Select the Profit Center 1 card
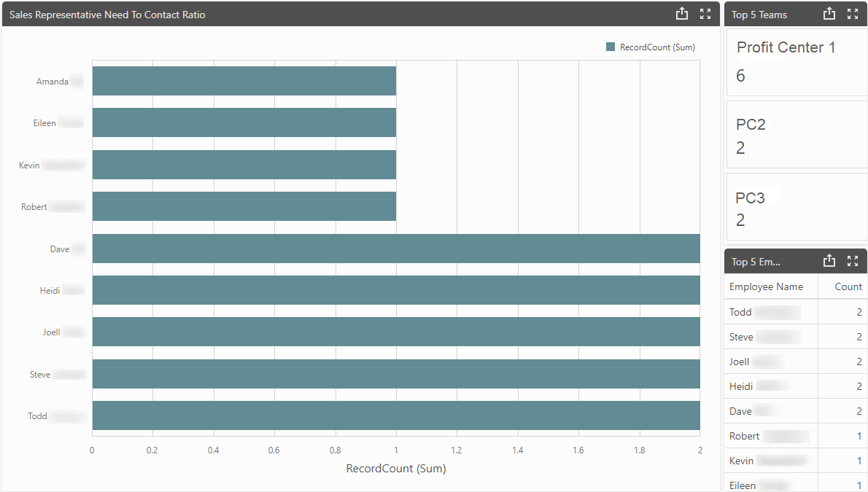Screen dimensions: 868x492 tap(795, 61)
